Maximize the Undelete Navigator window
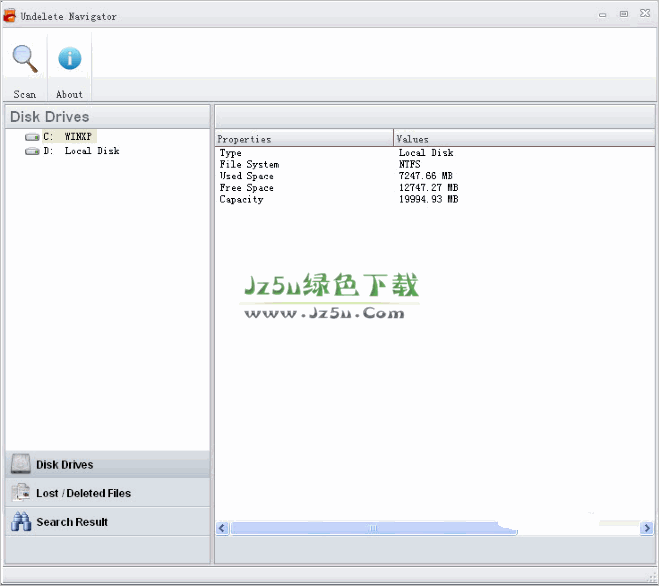Viewport: 659px width, 586px height. [x=624, y=14]
